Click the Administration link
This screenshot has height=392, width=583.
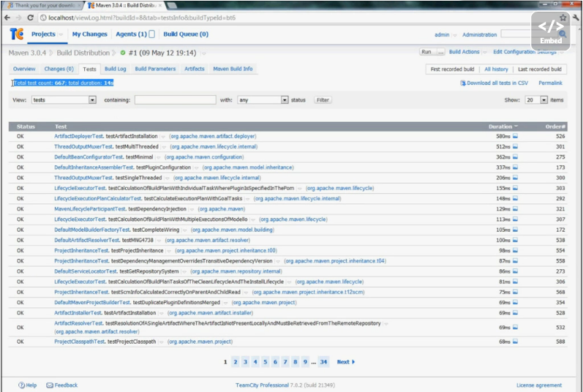[479, 34]
